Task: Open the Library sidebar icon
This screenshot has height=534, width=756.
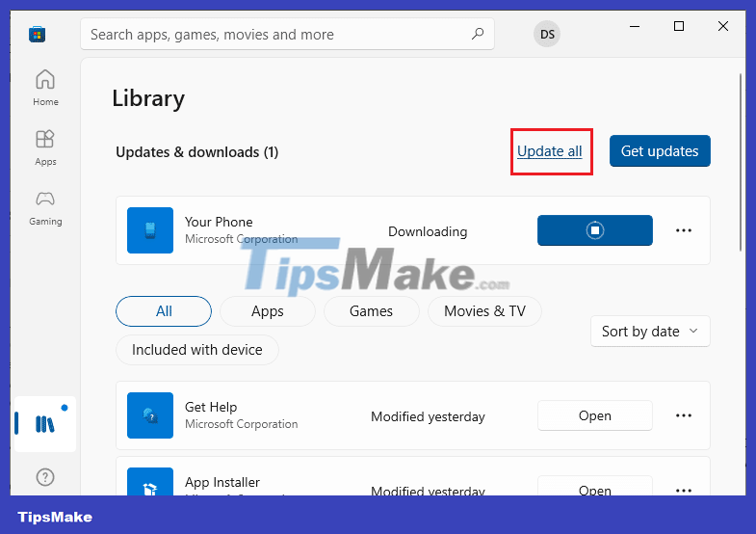Action: click(45, 424)
